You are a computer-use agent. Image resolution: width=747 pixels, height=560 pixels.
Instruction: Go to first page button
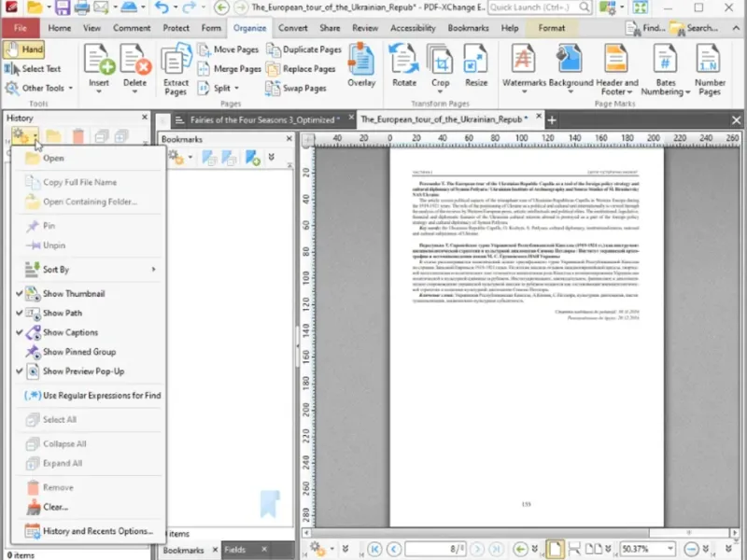[x=375, y=549]
